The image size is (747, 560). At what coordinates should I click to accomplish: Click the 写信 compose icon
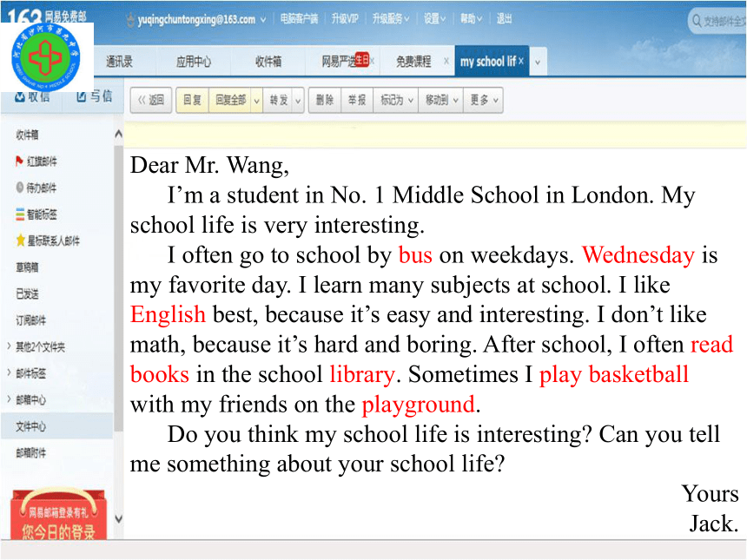point(82,96)
